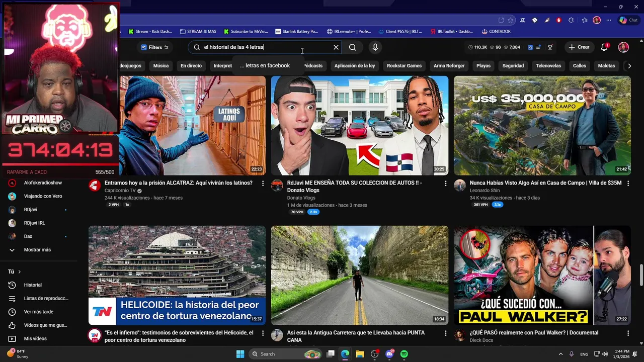
Task: Select the Playas chip
Action: click(x=484, y=66)
